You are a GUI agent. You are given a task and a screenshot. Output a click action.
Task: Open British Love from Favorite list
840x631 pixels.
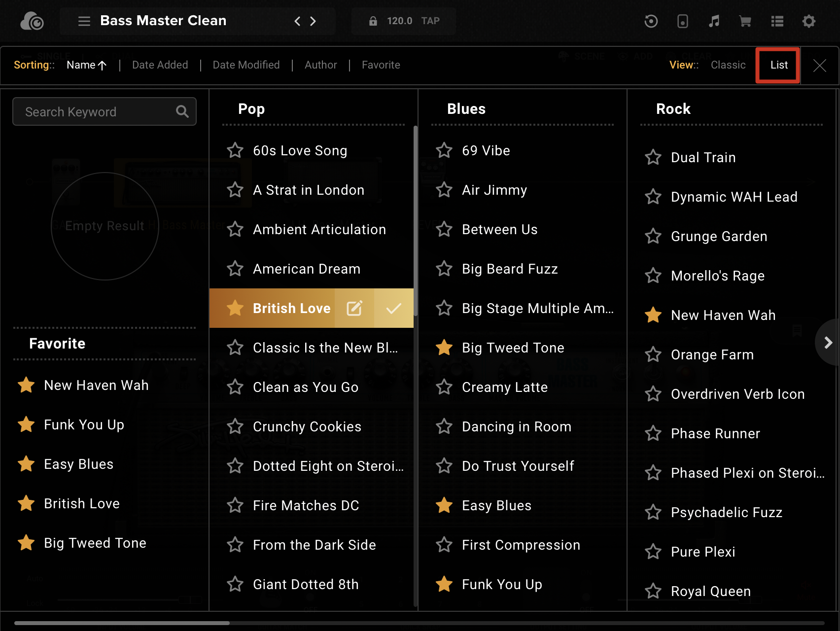click(x=82, y=503)
